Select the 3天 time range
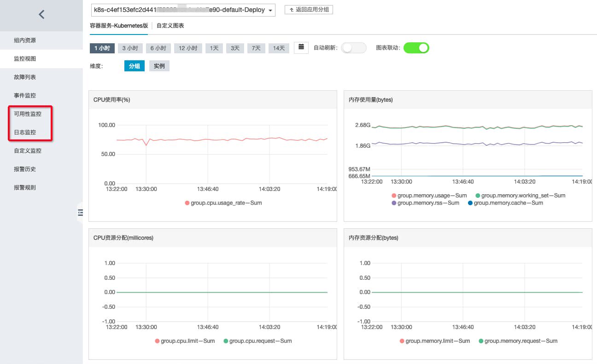Screen dimensions: 597x364 pos(235,48)
